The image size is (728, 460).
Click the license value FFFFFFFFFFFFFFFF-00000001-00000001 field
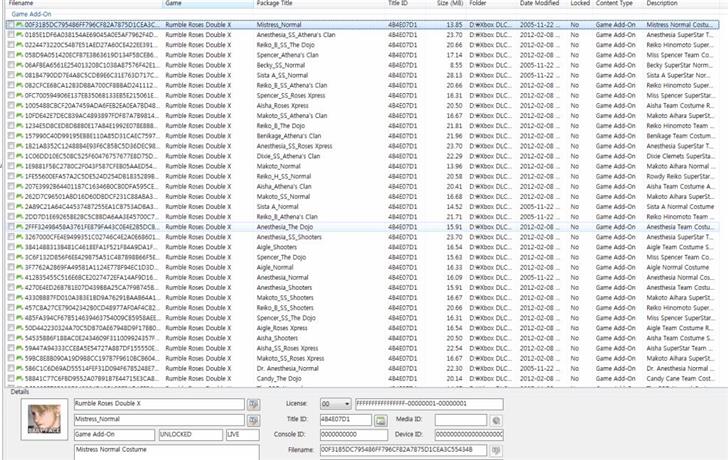[429, 404]
